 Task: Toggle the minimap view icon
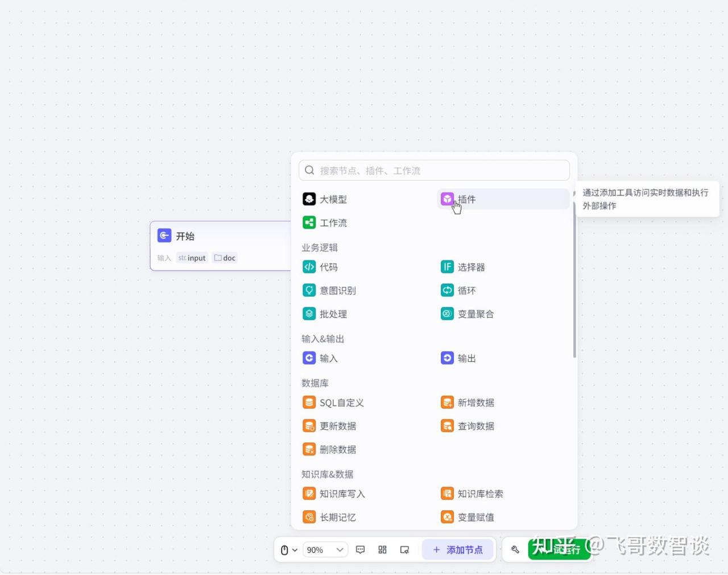pos(404,550)
